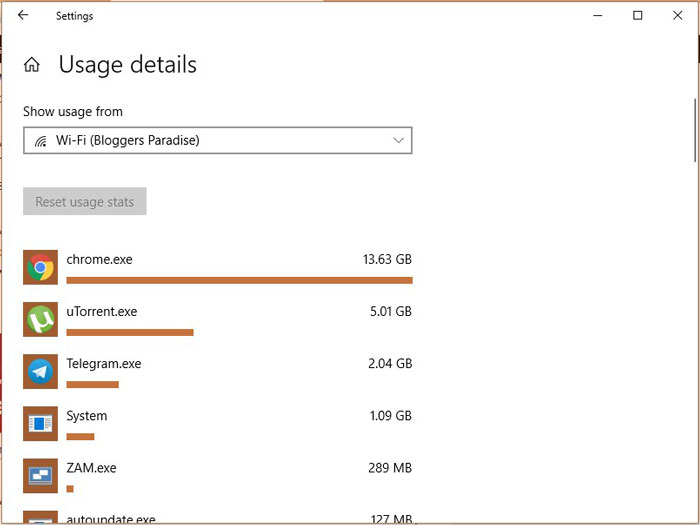Click the Settings window title text
This screenshot has height=525, width=700.
(75, 16)
